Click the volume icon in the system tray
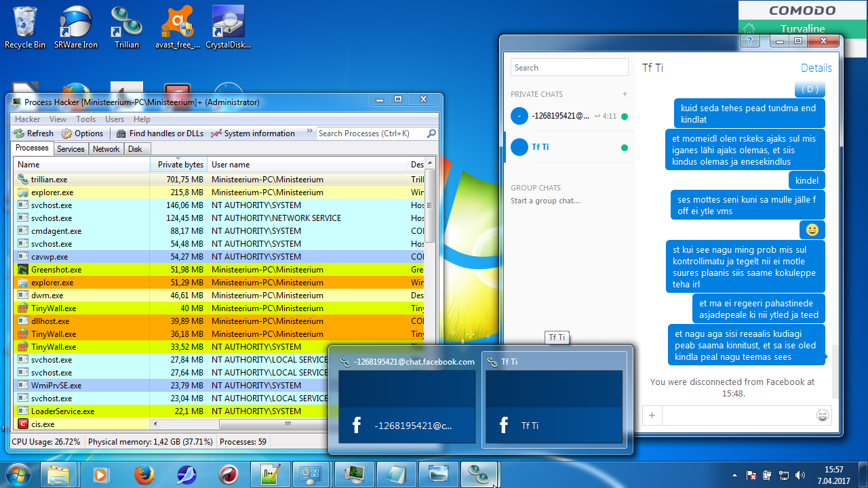 (x=800, y=475)
